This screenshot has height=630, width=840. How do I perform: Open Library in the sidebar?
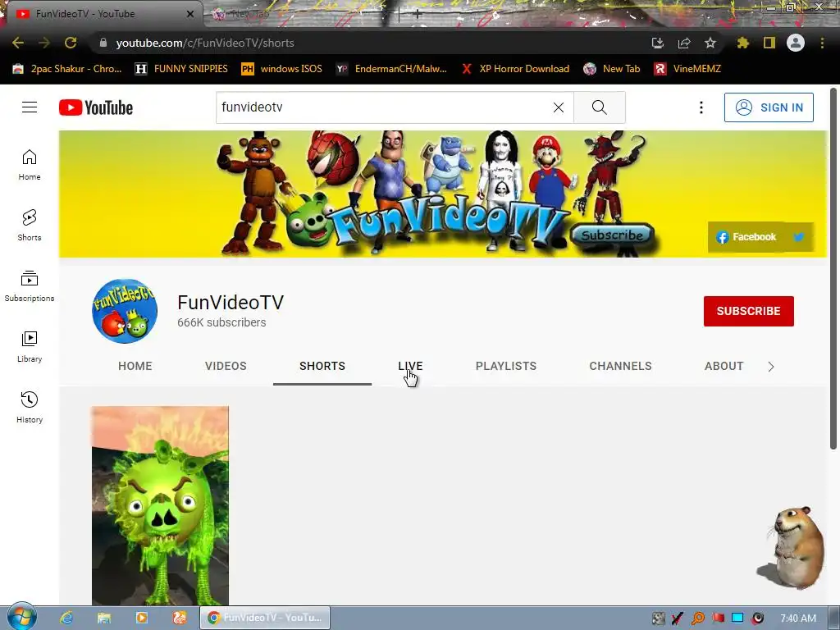coord(30,347)
